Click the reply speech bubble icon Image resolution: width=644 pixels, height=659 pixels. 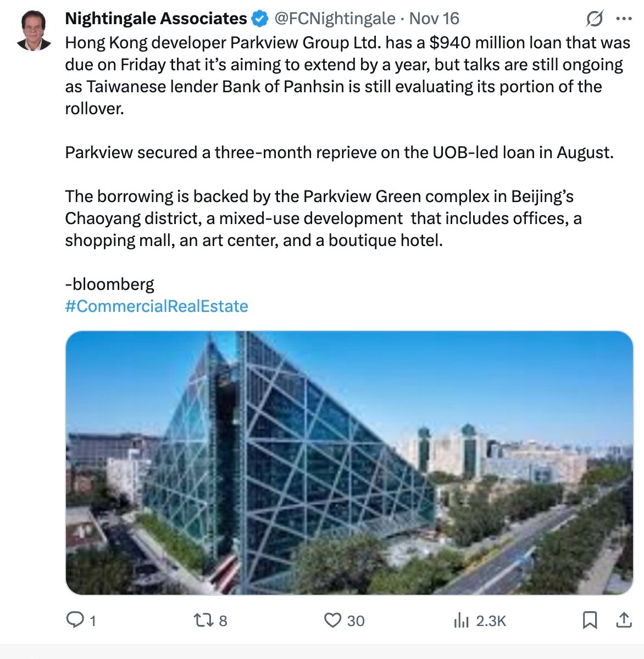tap(74, 620)
